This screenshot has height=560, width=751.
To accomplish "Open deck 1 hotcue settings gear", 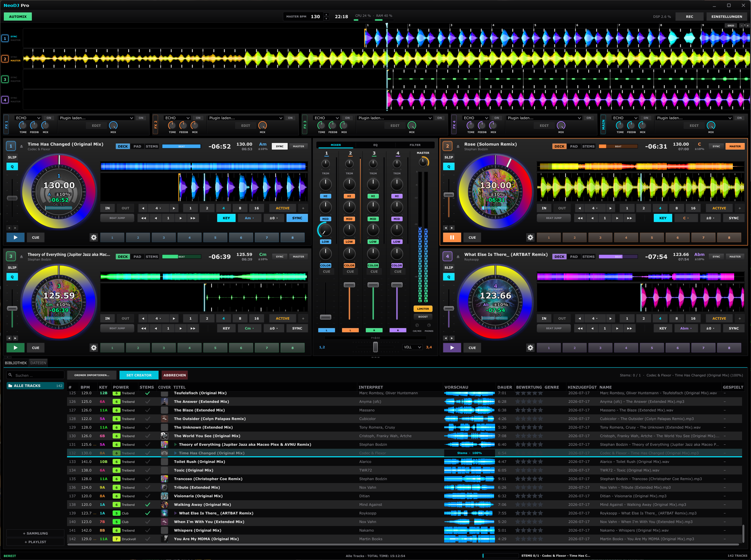I will click(x=94, y=238).
